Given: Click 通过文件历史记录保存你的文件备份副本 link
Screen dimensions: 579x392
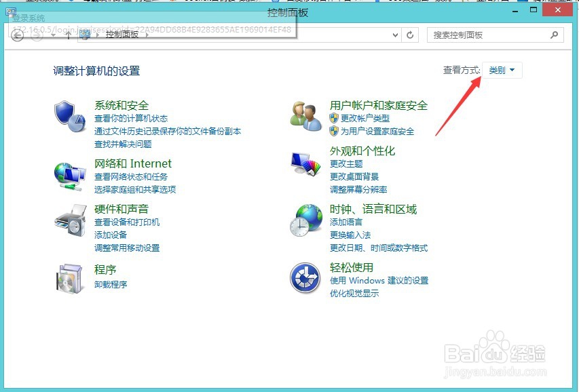Looking at the screenshot, I should pyautogui.click(x=168, y=131).
